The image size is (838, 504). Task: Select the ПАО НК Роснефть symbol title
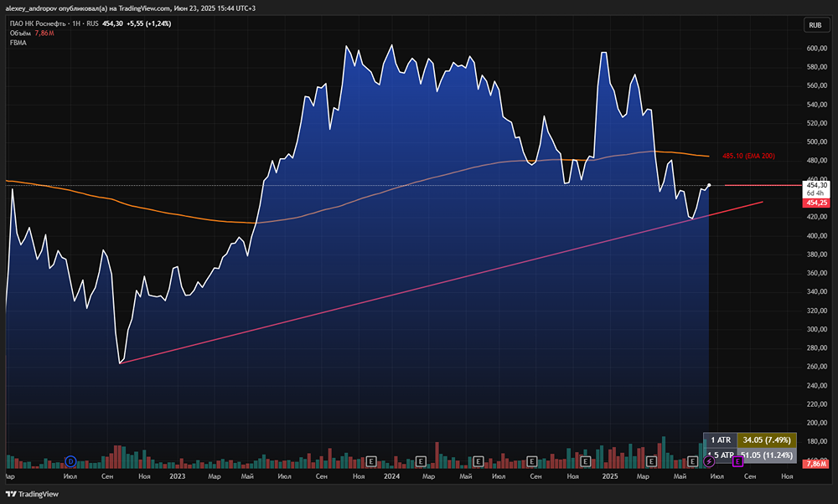point(38,23)
